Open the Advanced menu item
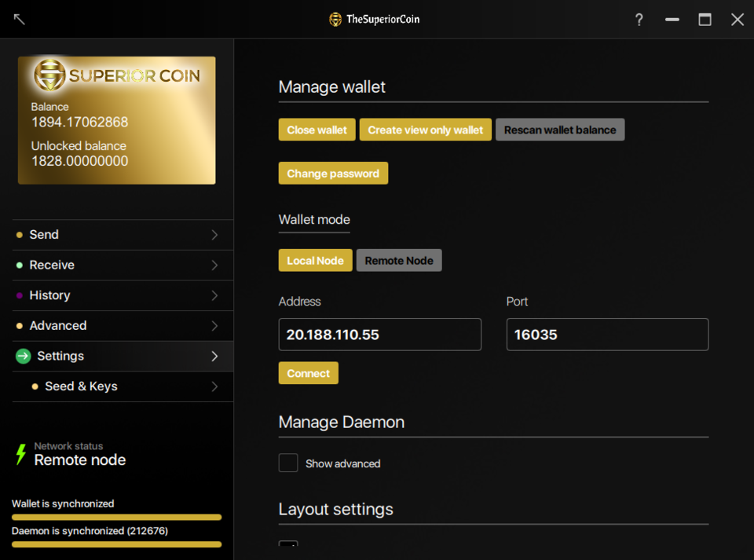The image size is (754, 560). [123, 326]
